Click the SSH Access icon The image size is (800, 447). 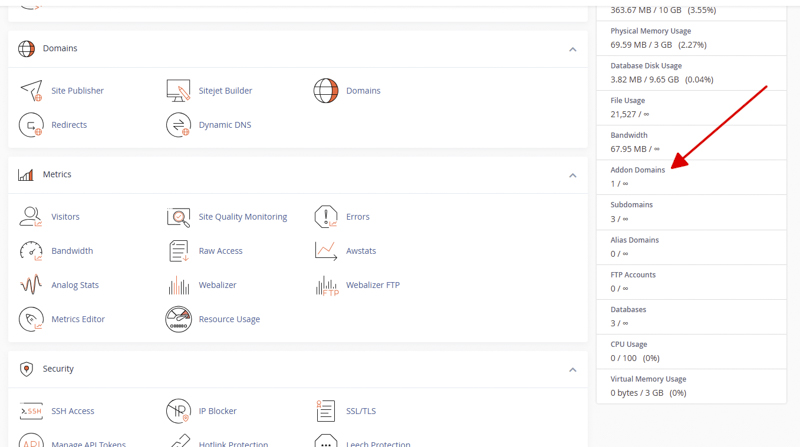pyautogui.click(x=31, y=411)
